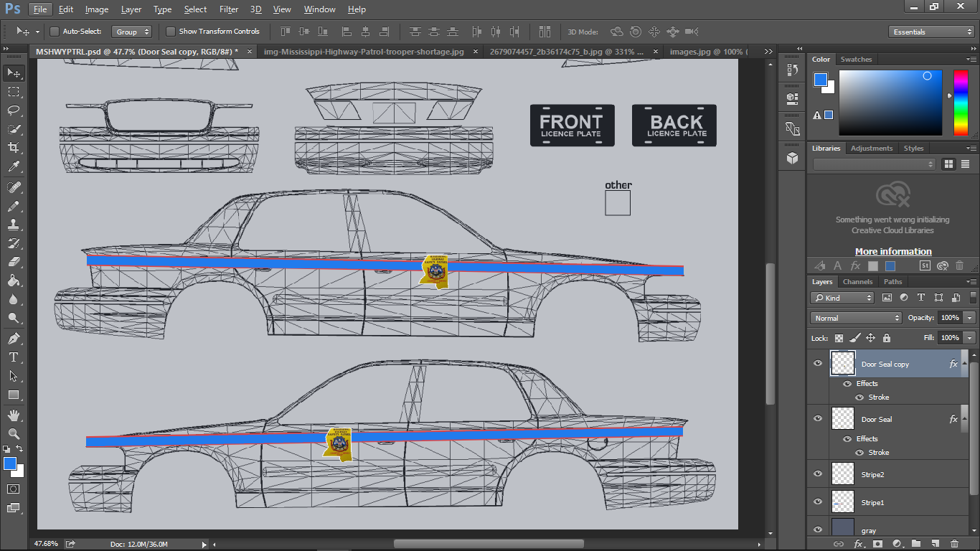Select the Pen tool
980x551 pixels.
coord(13,338)
